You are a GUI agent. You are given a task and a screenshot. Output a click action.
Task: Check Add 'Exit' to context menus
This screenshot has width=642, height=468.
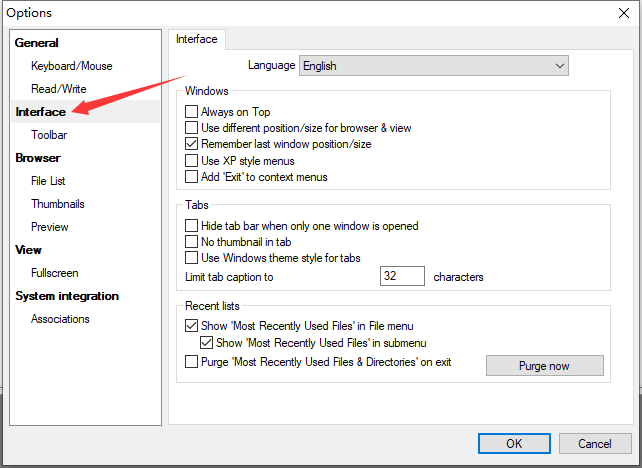(192, 177)
